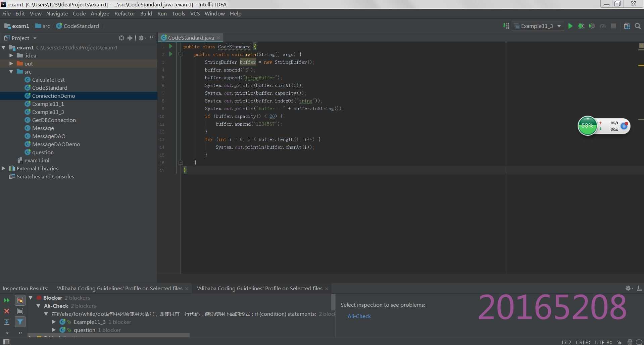
Task: Click Scratches and Consoles node
Action: [45, 176]
